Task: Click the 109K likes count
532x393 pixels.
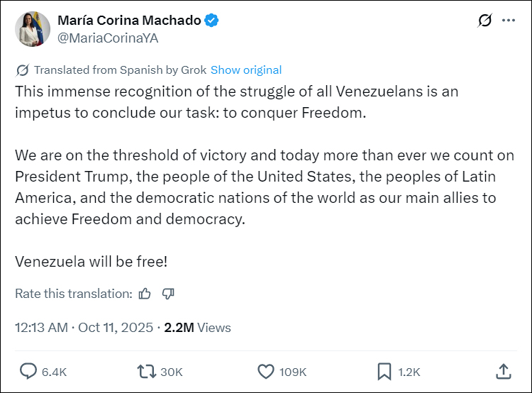Action: tap(292, 372)
